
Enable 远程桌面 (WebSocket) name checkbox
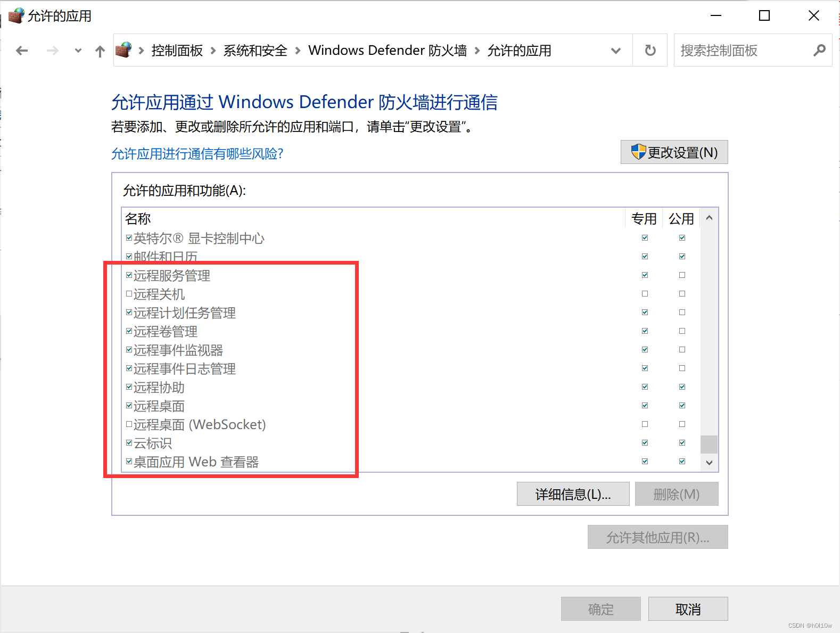129,424
